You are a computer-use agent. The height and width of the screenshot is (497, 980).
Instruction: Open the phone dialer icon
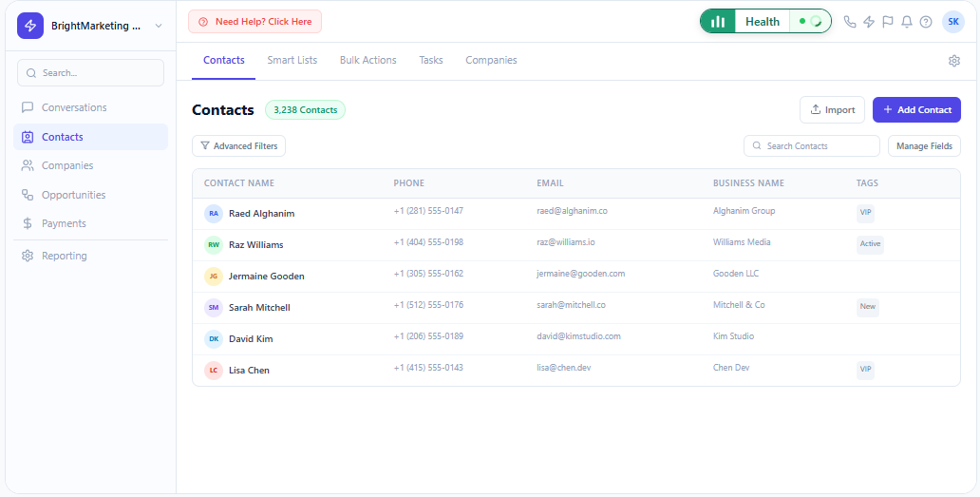pyautogui.click(x=849, y=22)
